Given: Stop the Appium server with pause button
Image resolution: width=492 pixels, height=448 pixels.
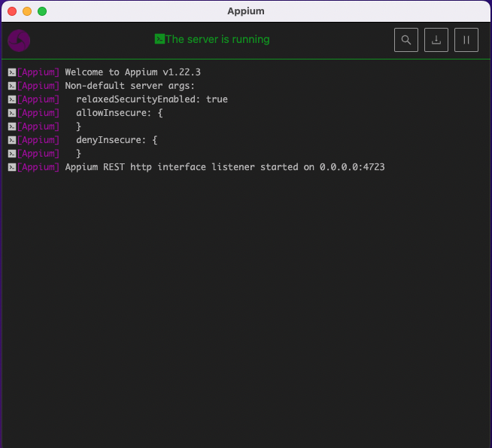Looking at the screenshot, I should point(466,40).
